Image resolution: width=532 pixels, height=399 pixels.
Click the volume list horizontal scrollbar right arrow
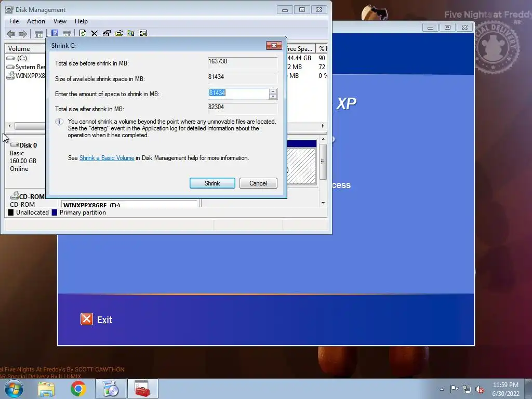click(323, 126)
